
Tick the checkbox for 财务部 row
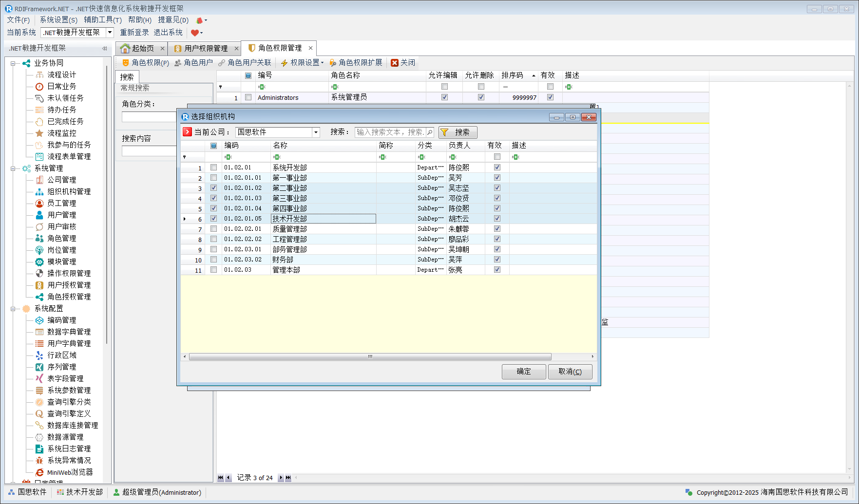(213, 260)
